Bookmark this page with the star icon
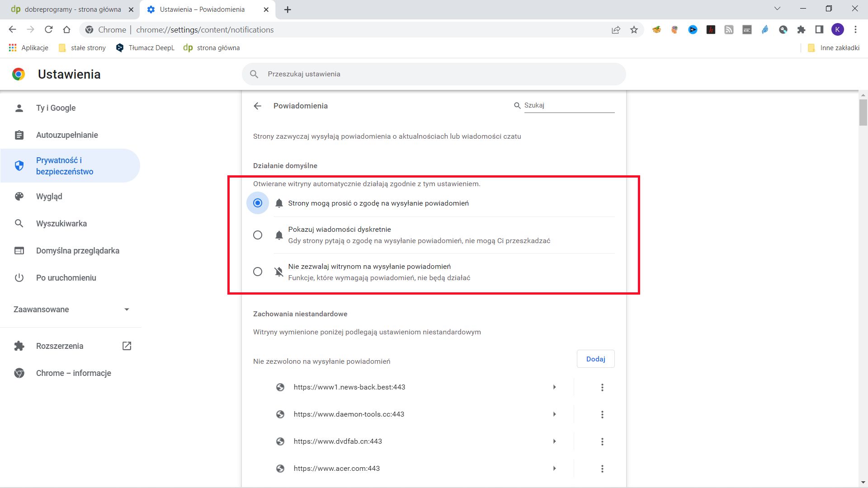This screenshot has height=488, width=868. tap(634, 29)
